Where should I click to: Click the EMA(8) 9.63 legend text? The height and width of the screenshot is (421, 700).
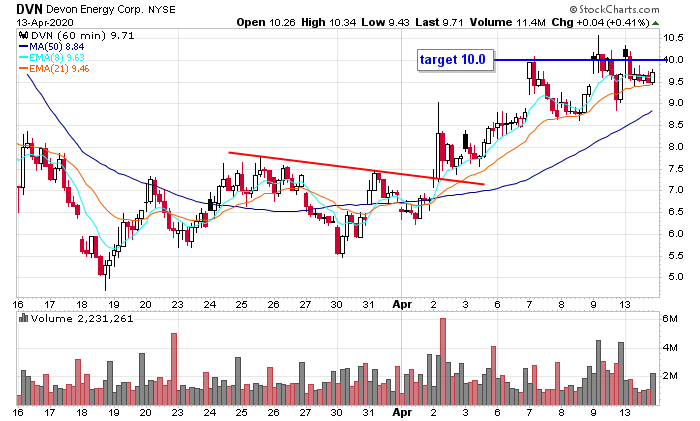pyautogui.click(x=57, y=58)
